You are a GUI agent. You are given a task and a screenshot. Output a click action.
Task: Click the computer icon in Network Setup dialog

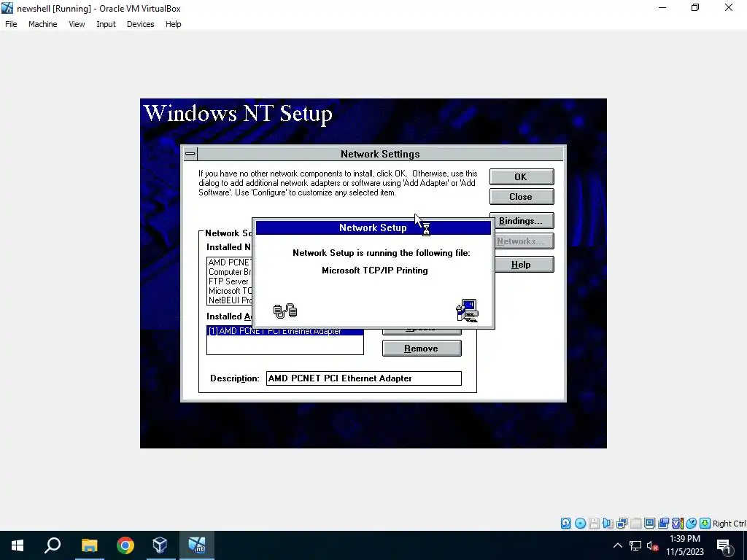(x=468, y=311)
